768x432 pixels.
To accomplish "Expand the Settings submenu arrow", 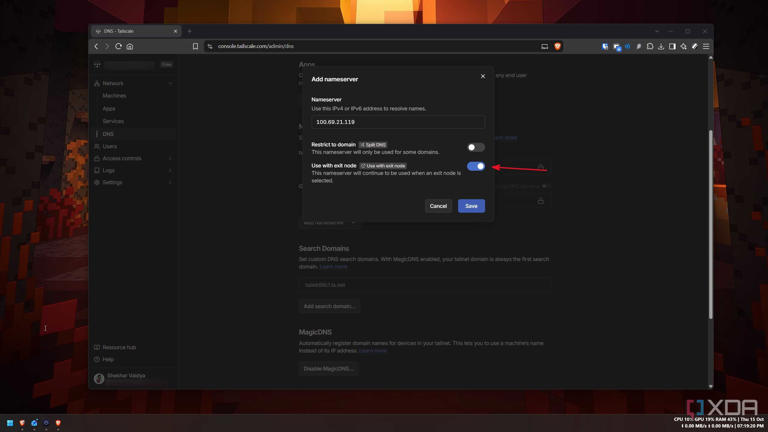I will pyautogui.click(x=170, y=182).
